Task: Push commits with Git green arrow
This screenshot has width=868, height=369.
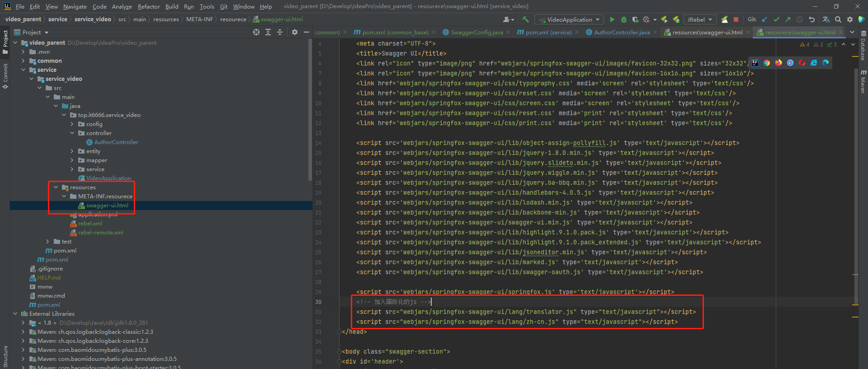Action: click(788, 19)
